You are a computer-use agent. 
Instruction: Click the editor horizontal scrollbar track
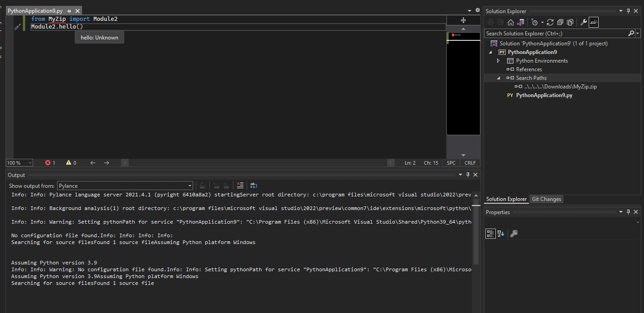tap(258, 163)
